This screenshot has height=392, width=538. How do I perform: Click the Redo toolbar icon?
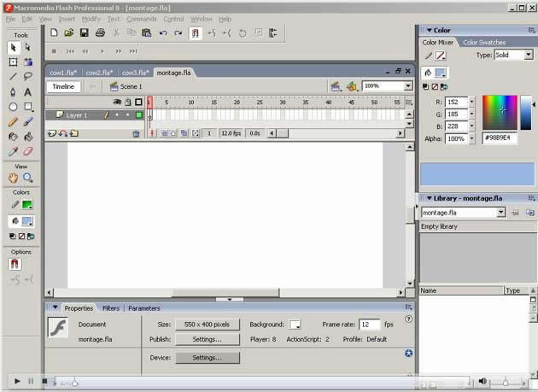click(178, 33)
